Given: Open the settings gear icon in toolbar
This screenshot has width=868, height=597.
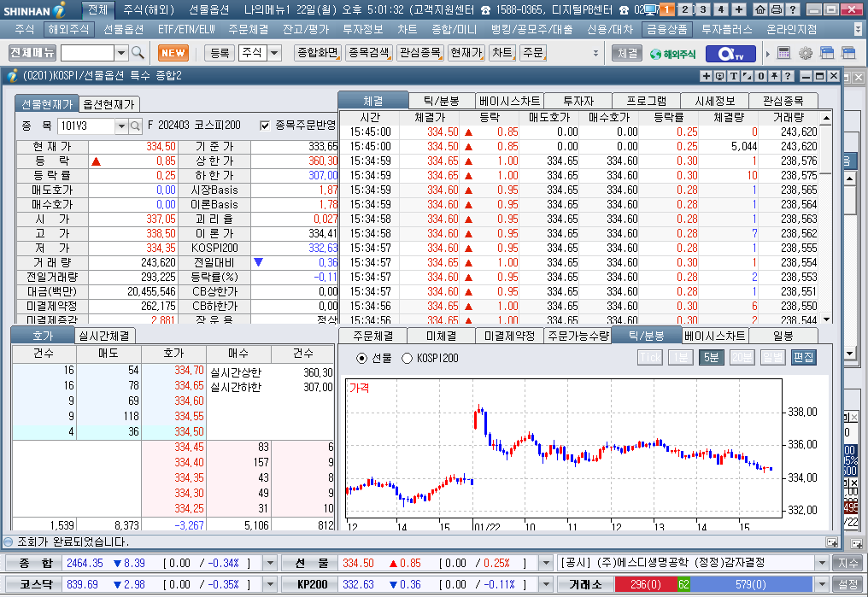Looking at the screenshot, I should pos(806,53).
